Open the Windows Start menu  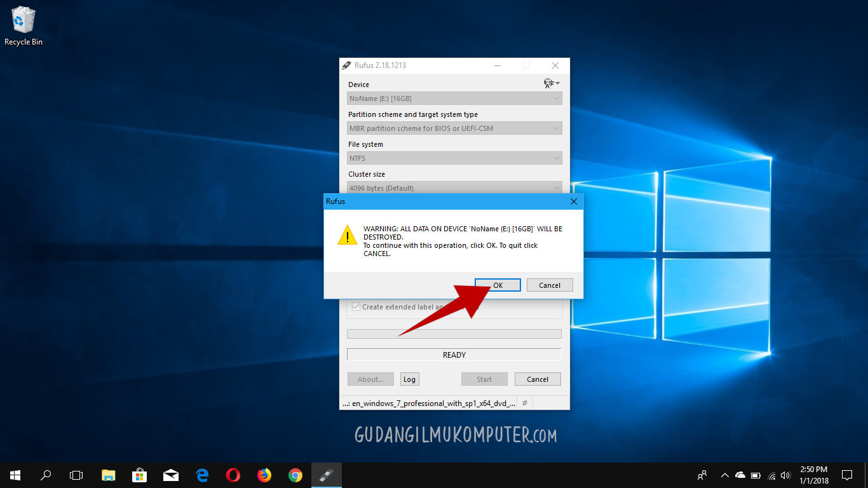click(x=15, y=475)
